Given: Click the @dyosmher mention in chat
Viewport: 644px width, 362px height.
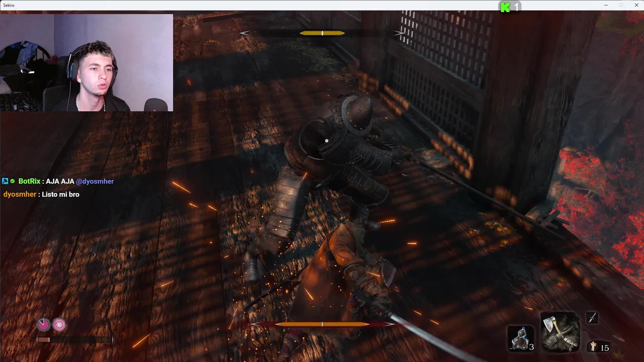Looking at the screenshot, I should (x=95, y=182).
